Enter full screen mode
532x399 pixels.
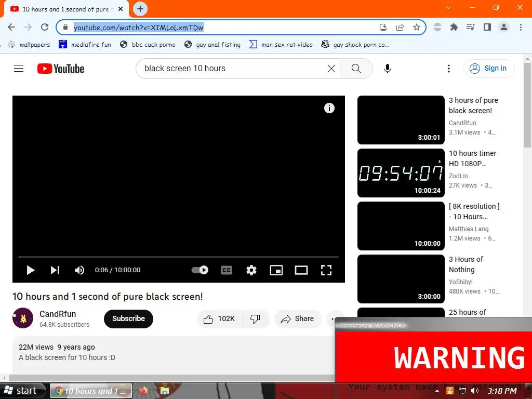(326, 270)
